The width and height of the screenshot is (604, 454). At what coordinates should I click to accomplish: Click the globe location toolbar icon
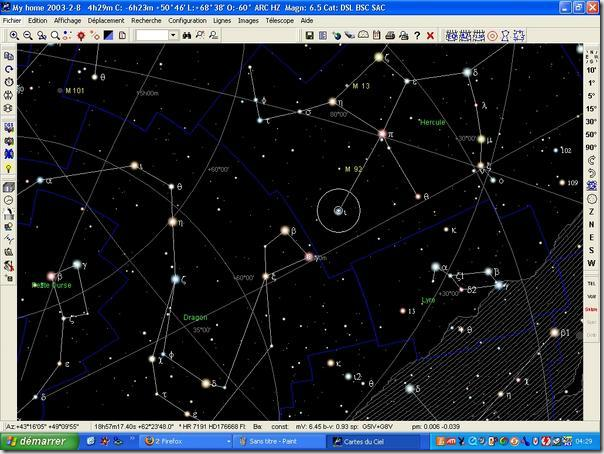[337, 35]
